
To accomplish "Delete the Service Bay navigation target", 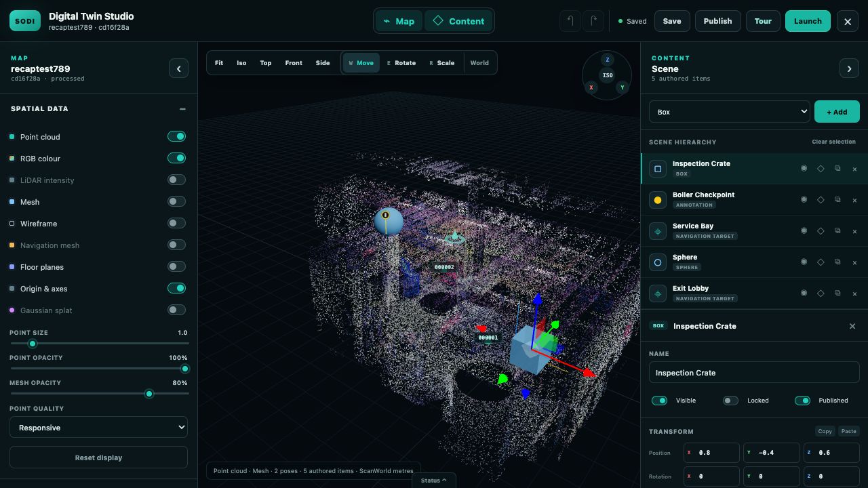I will click(x=854, y=231).
